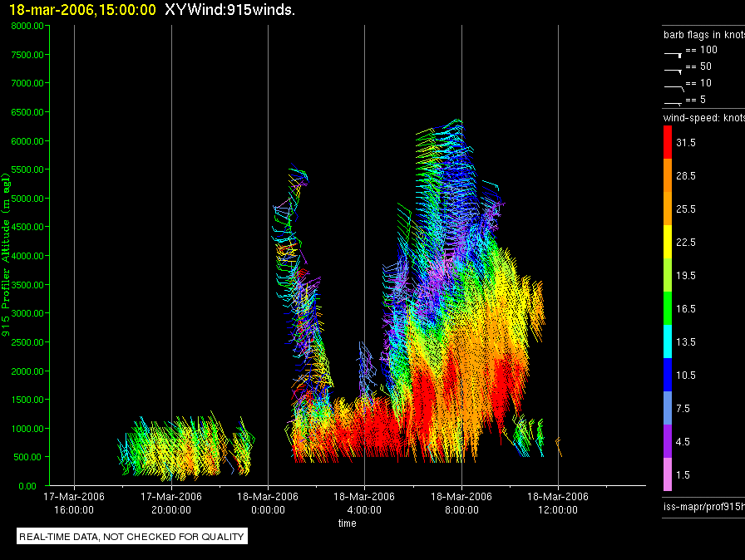This screenshot has height=560, width=745.
Task: Click the 1000.00 altitude tick label
Action: tap(27, 429)
